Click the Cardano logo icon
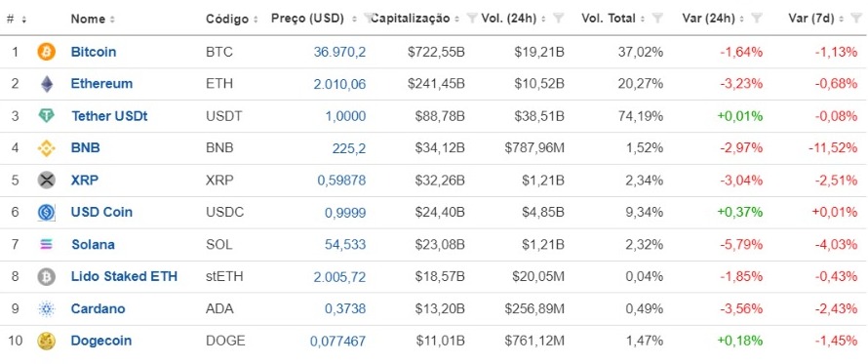The height and width of the screenshot is (364, 868). click(x=47, y=308)
